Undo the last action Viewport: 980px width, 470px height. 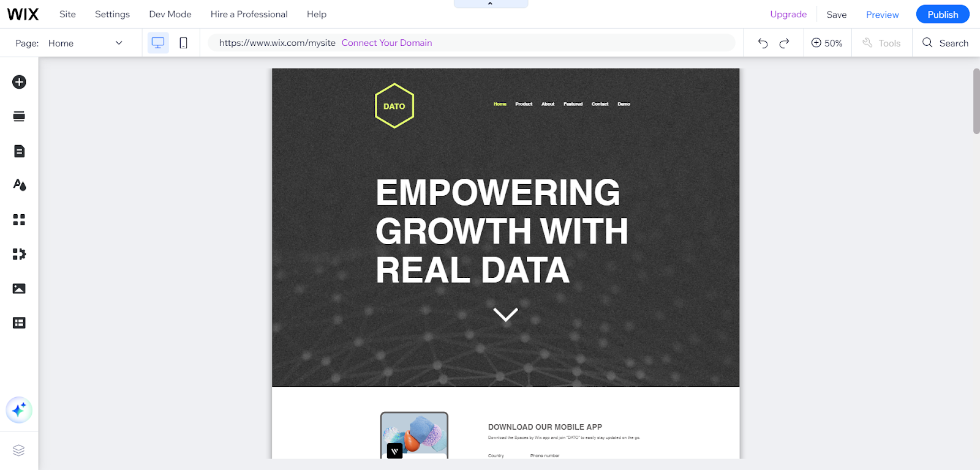pos(763,43)
